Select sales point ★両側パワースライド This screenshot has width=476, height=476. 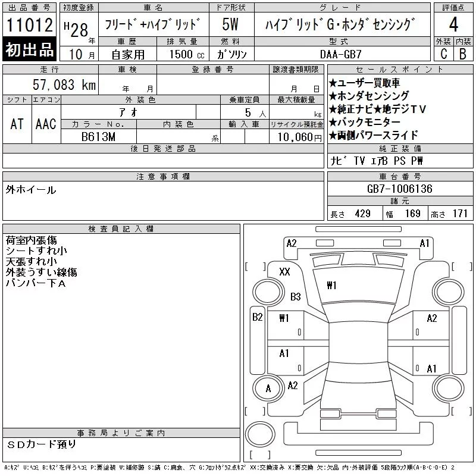(x=374, y=135)
